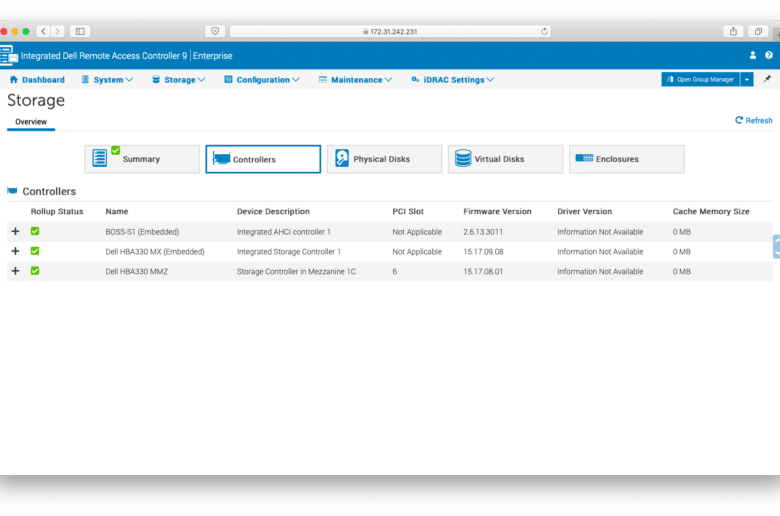Toggle the Safari sidebar button
Image resolution: width=780 pixels, height=516 pixels.
[x=80, y=31]
